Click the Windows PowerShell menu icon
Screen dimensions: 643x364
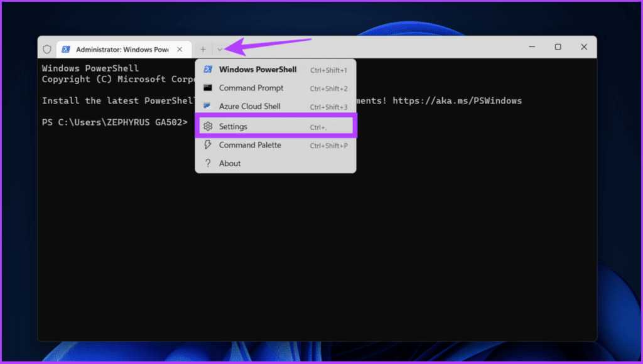(x=208, y=69)
